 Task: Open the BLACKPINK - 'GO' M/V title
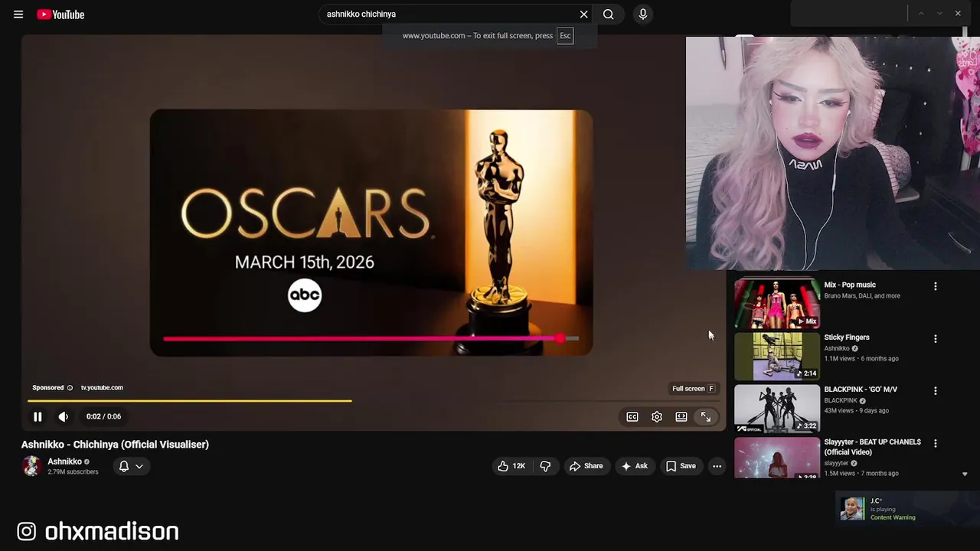[x=861, y=390]
